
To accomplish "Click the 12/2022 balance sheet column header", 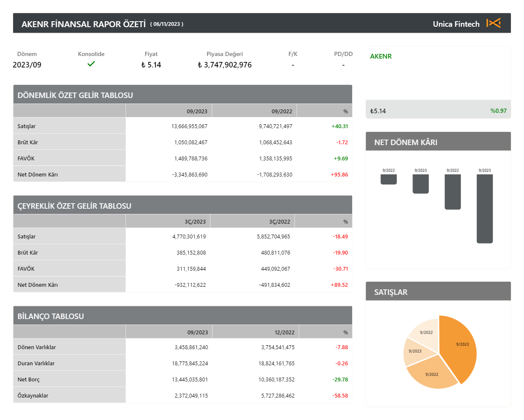I will (284, 332).
